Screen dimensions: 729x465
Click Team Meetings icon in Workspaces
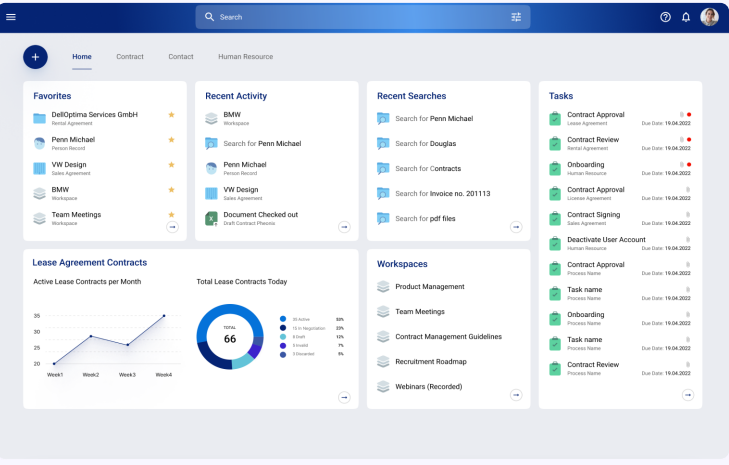point(383,312)
